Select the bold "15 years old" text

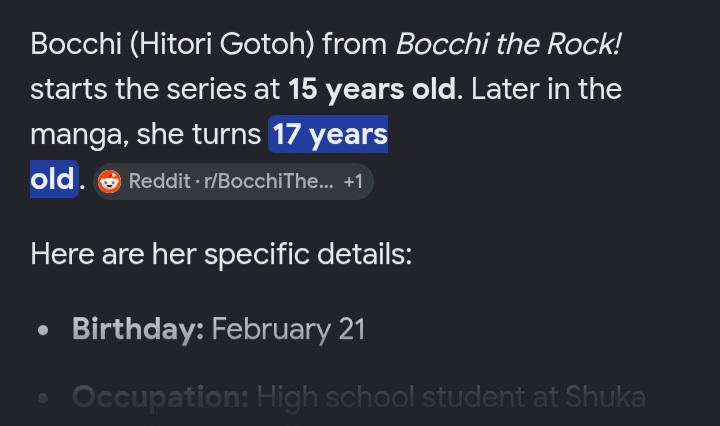point(372,89)
